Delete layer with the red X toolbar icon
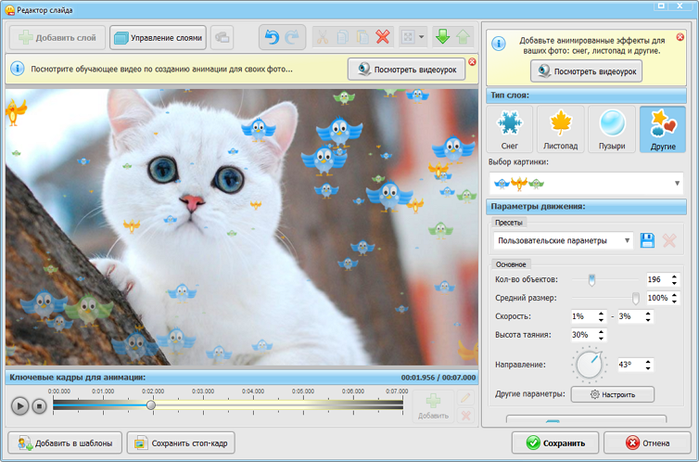 click(383, 37)
